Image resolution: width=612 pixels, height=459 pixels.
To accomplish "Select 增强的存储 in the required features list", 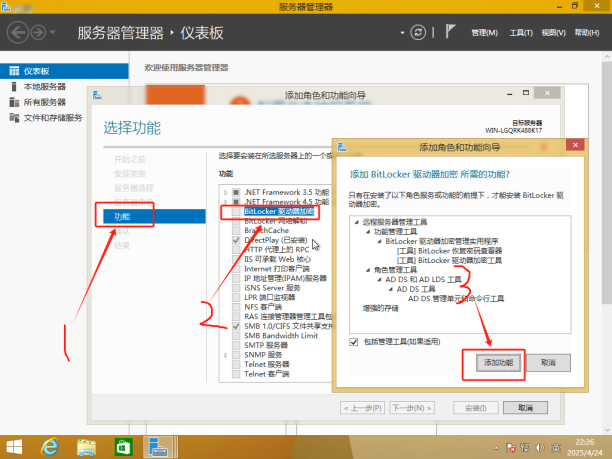I will click(381, 308).
